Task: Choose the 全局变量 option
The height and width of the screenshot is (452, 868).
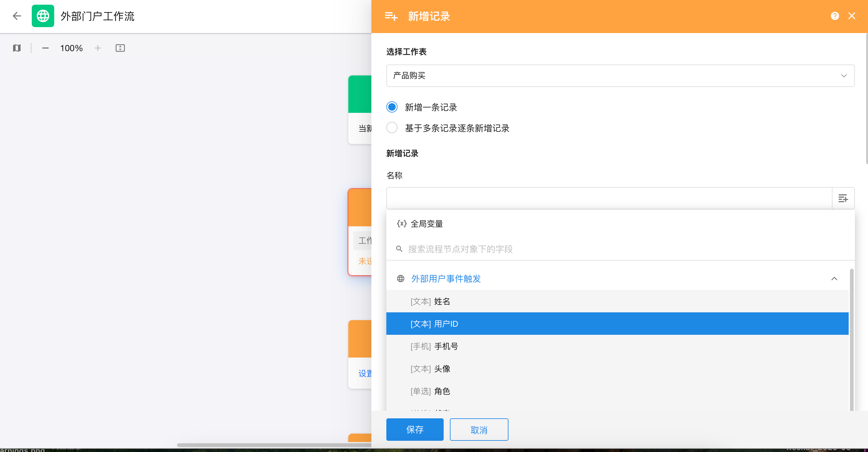Action: [x=426, y=224]
